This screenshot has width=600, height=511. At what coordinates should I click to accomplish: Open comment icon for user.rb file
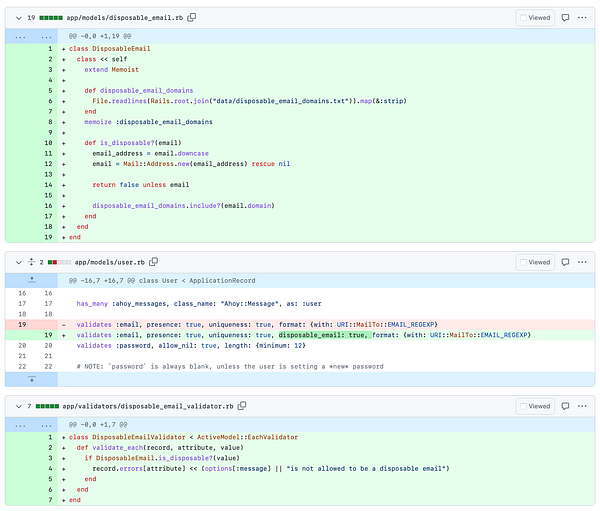point(565,262)
